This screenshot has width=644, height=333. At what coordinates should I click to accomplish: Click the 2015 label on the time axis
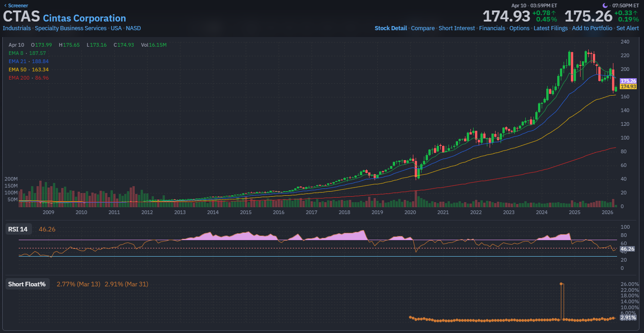point(246,212)
